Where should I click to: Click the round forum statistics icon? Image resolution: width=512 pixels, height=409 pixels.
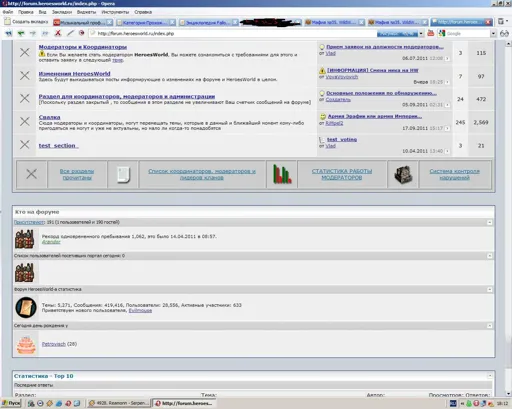26,307
